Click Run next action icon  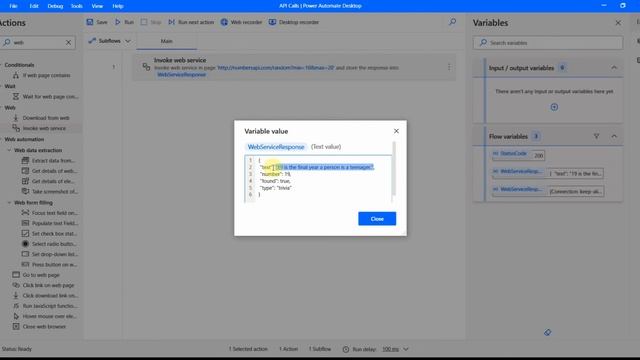(171, 22)
